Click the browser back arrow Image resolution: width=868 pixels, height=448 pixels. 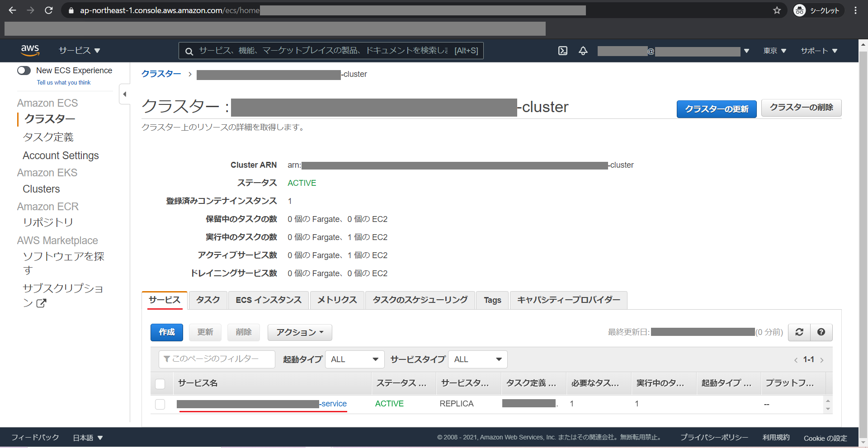coord(12,10)
